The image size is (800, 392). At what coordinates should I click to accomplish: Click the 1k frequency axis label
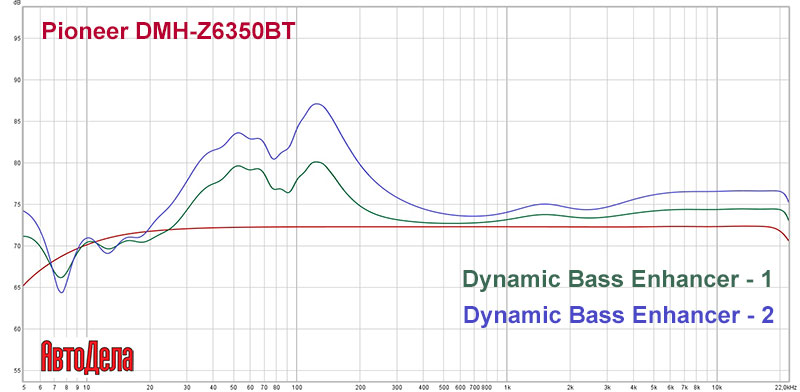pyautogui.click(x=507, y=387)
